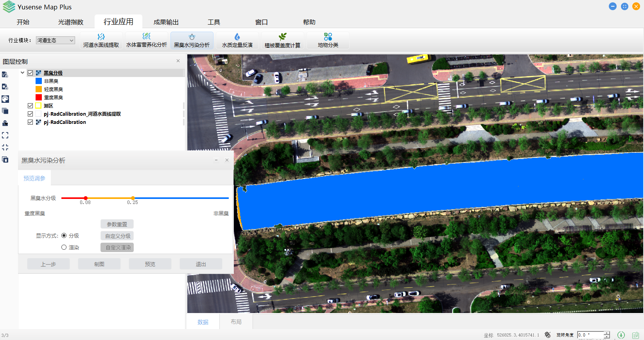The image size is (644, 340).
Task: Open the 行业模块 河道生态 dropdown
Action: tap(55, 40)
